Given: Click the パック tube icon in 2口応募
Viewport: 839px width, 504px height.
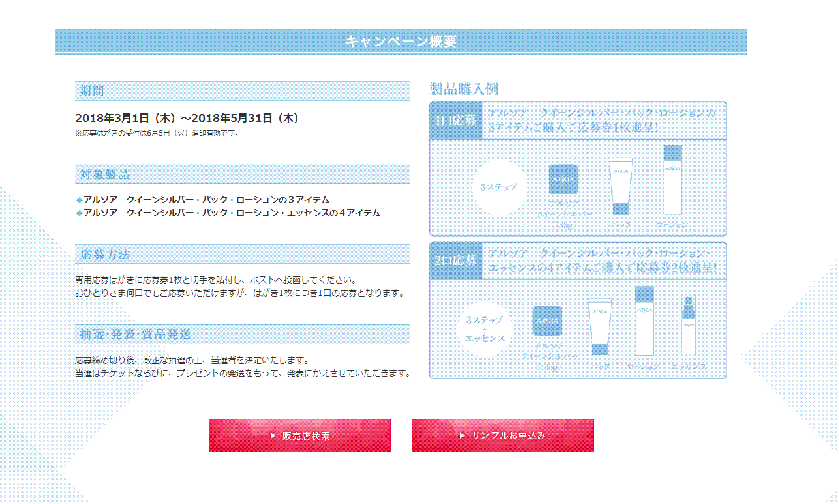Looking at the screenshot, I should pos(600,327).
